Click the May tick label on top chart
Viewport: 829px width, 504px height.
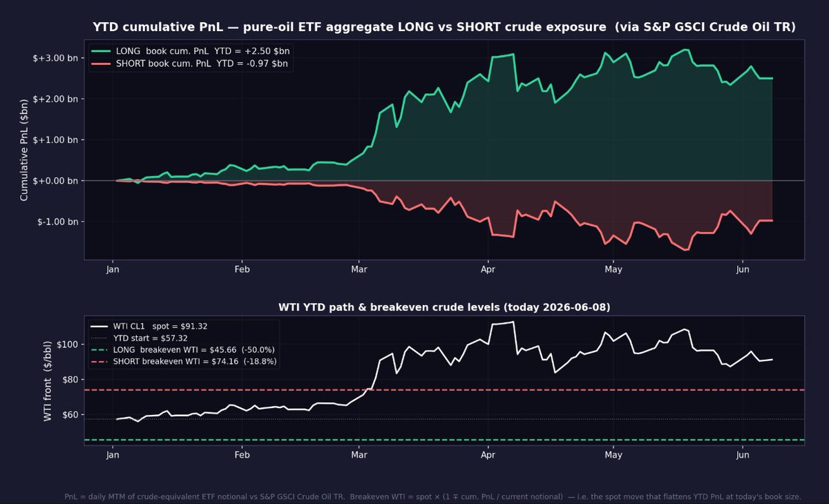tap(613, 270)
